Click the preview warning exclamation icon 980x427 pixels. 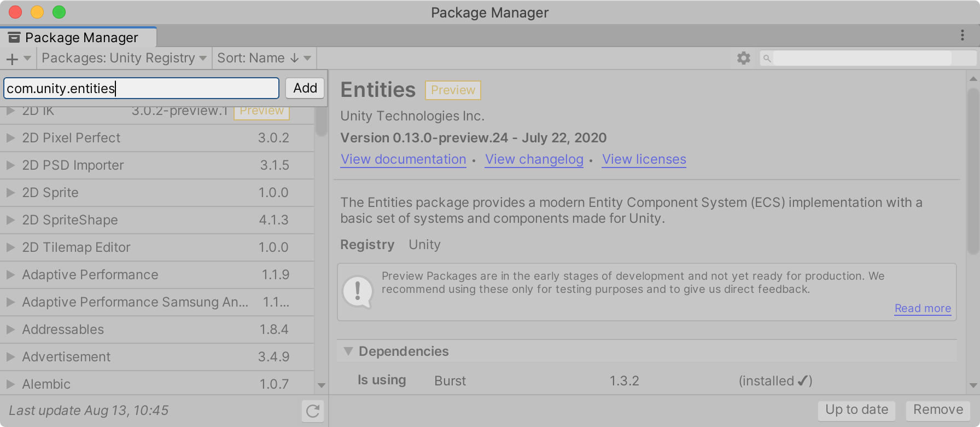click(x=358, y=291)
